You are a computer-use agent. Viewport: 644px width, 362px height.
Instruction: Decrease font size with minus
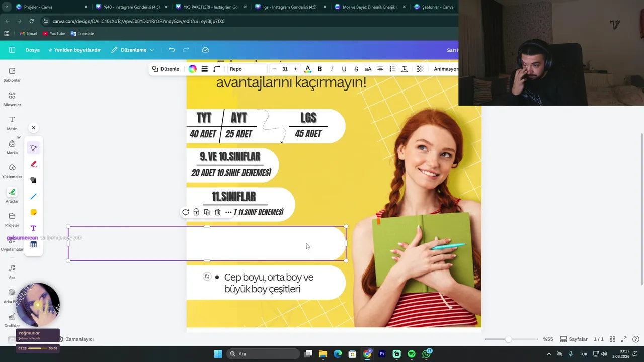[274, 69]
